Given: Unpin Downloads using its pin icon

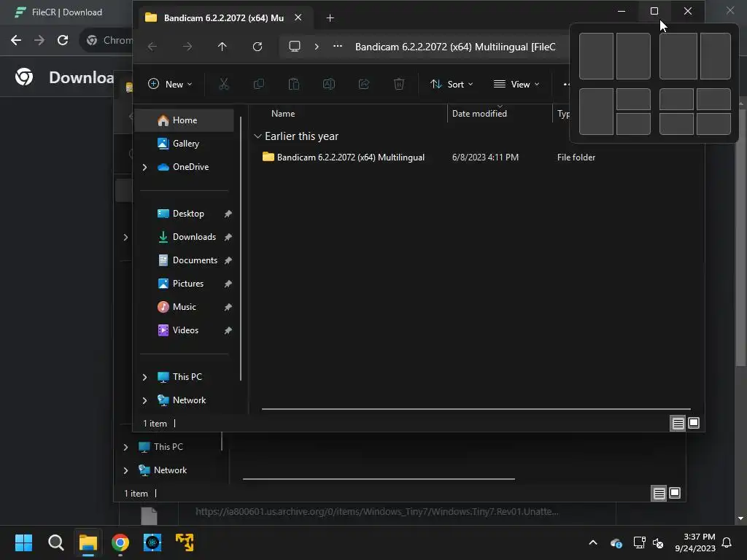Looking at the screenshot, I should [x=228, y=237].
